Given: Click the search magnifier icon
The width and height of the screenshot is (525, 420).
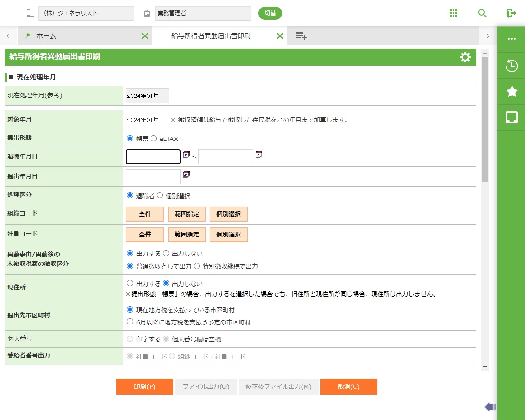Looking at the screenshot, I should (482, 13).
